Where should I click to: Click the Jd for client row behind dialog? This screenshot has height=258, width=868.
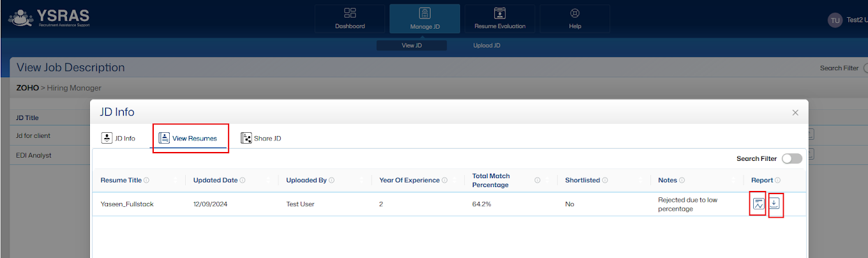[33, 135]
